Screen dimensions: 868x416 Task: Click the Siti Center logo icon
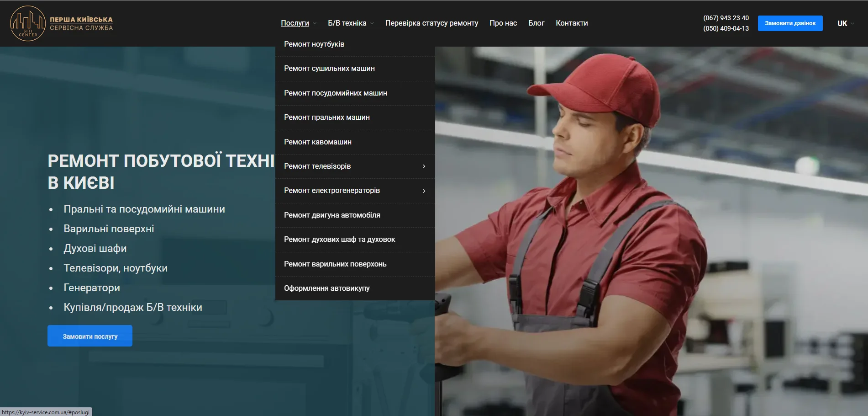[x=28, y=23]
